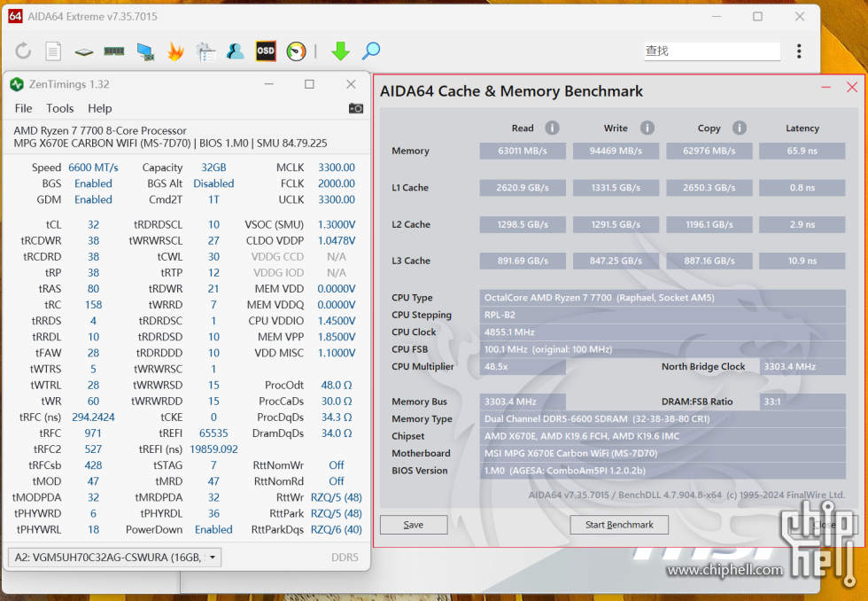The width and height of the screenshot is (868, 601).
Task: Click the gauge benchmark toolbar icon
Action: [x=296, y=51]
